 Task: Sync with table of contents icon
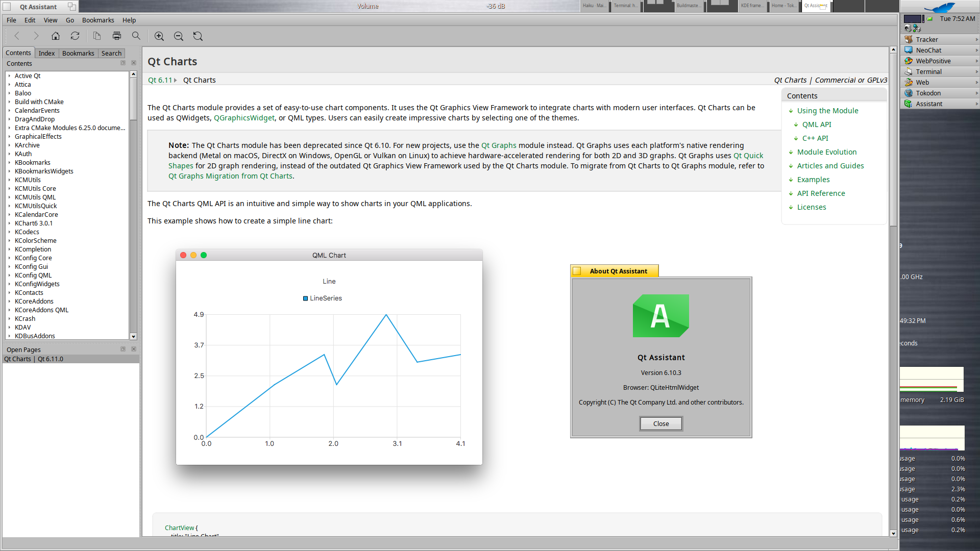point(75,36)
